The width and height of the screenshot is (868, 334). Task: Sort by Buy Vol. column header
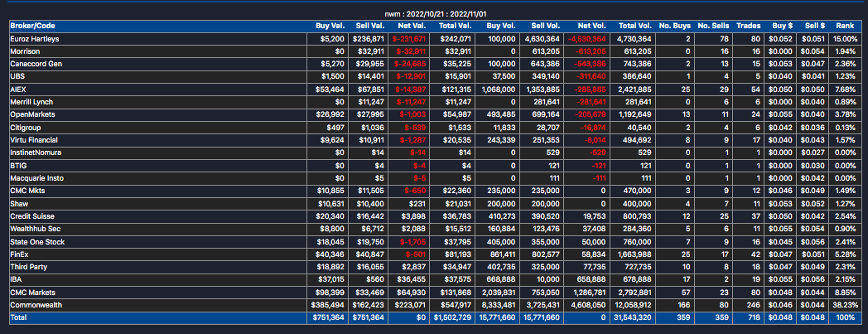502,26
